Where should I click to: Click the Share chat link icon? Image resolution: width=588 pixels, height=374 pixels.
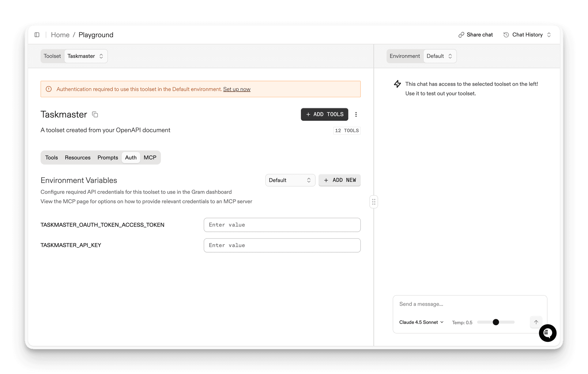coord(462,35)
